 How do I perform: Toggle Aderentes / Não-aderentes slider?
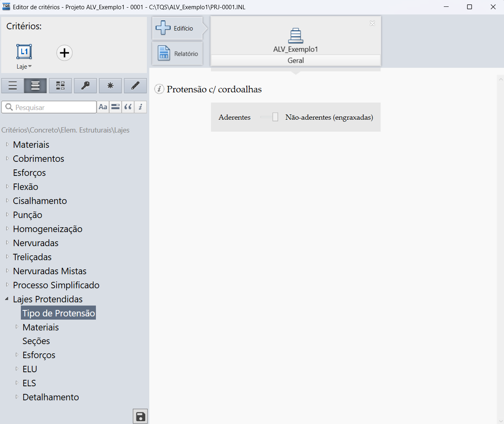coord(269,117)
